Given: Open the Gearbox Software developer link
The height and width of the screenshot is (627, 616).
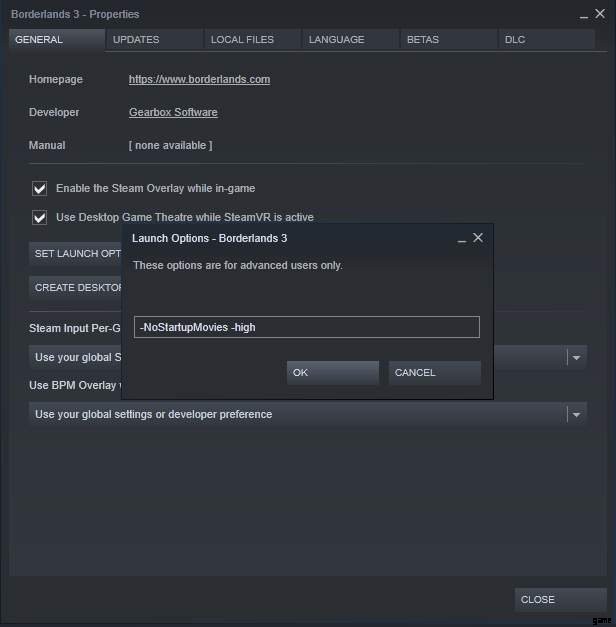Looking at the screenshot, I should click(173, 112).
